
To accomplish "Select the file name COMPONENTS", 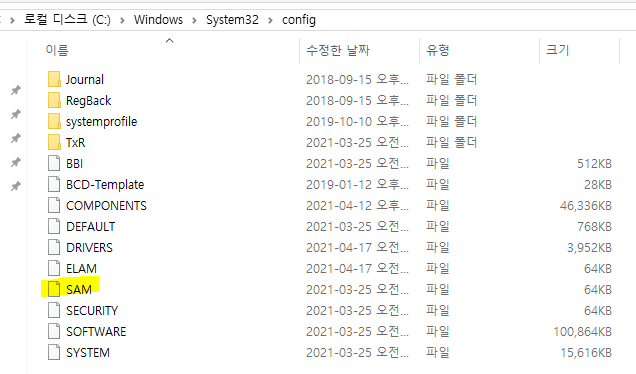I will click(x=106, y=206).
